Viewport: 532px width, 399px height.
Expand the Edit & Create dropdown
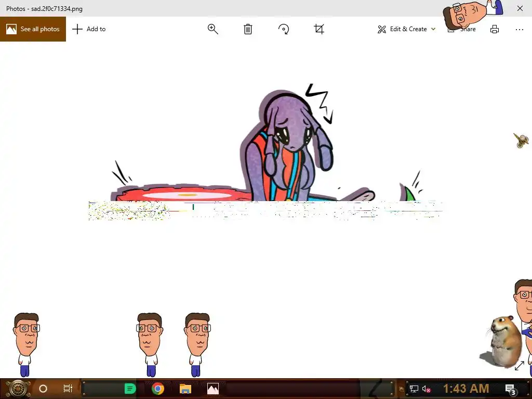pos(406,29)
